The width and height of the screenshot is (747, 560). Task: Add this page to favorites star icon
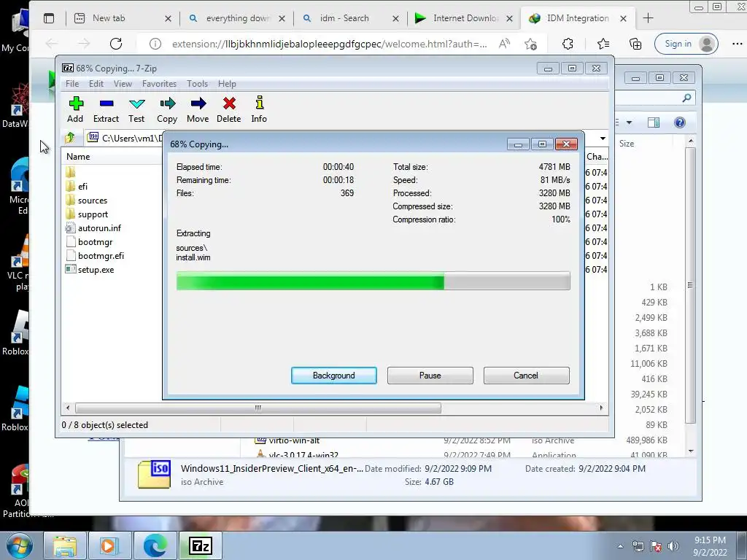tap(531, 44)
